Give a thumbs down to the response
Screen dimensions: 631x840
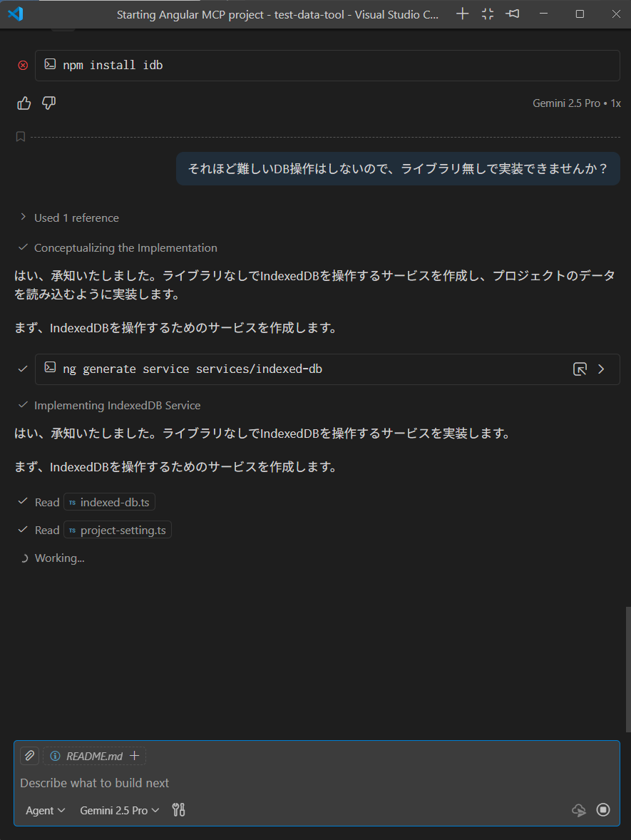click(48, 103)
